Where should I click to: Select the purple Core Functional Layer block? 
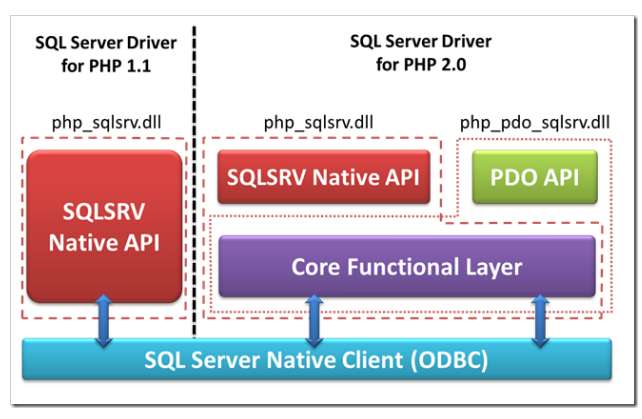pos(407,266)
